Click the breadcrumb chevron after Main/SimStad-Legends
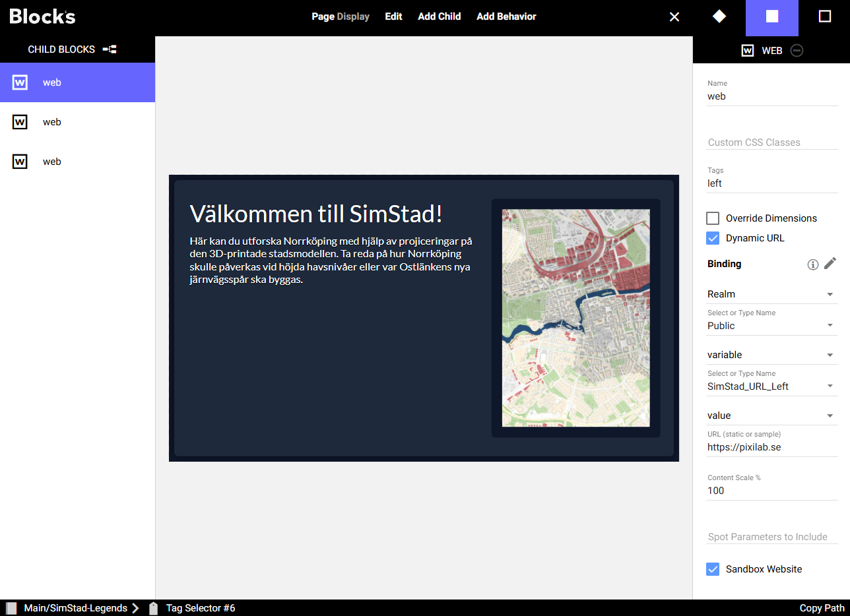The image size is (850, 616). pyautogui.click(x=135, y=608)
